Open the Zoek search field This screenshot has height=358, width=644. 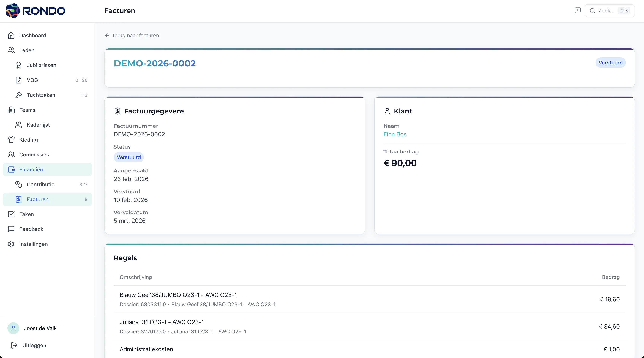tap(607, 10)
